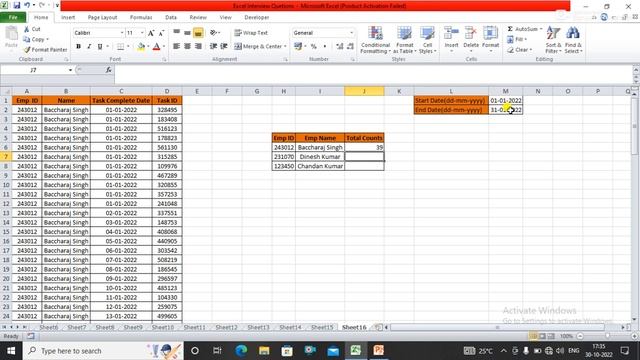This screenshot has width=640, height=360.
Task: Select Sheet15 worksheet tab
Action: (322, 327)
